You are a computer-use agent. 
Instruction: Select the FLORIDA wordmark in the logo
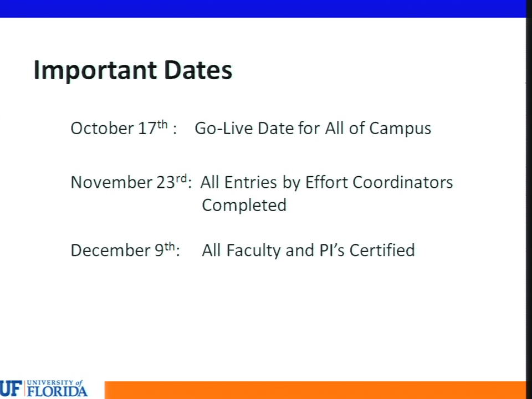coord(57,392)
